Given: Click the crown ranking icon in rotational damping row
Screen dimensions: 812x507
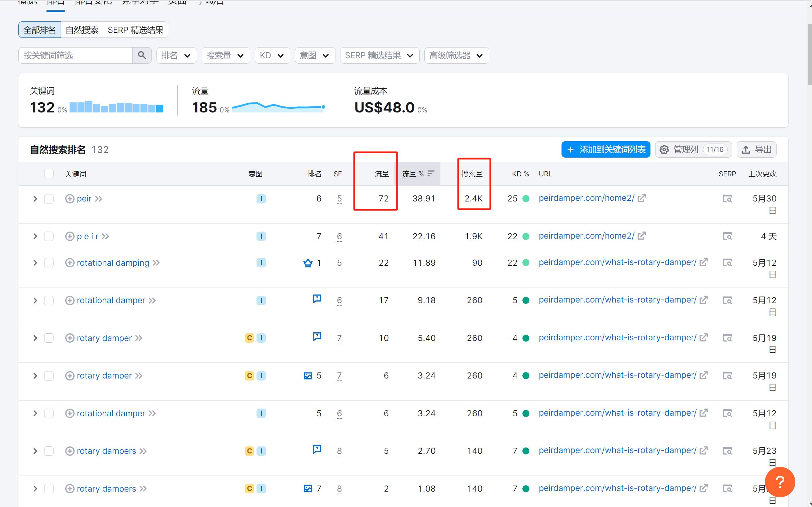Looking at the screenshot, I should click(x=308, y=263).
